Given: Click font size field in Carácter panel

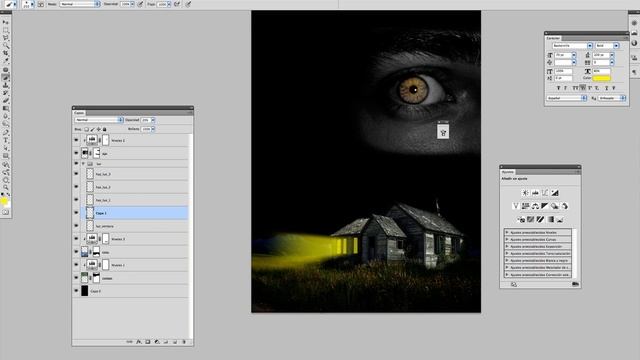Looking at the screenshot, I should [x=562, y=55].
